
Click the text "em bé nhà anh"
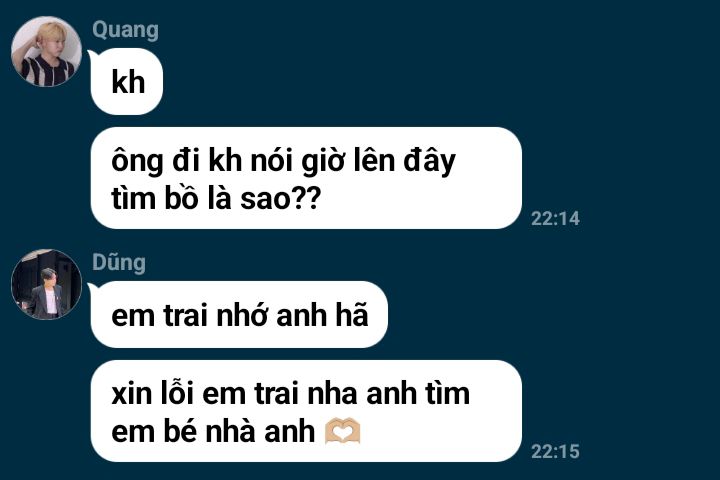[x=213, y=432]
